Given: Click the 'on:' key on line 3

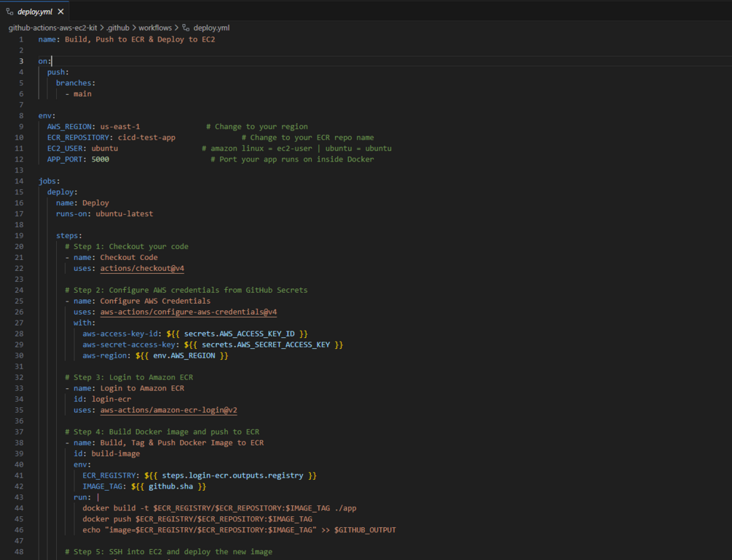Looking at the screenshot, I should pyautogui.click(x=44, y=61).
